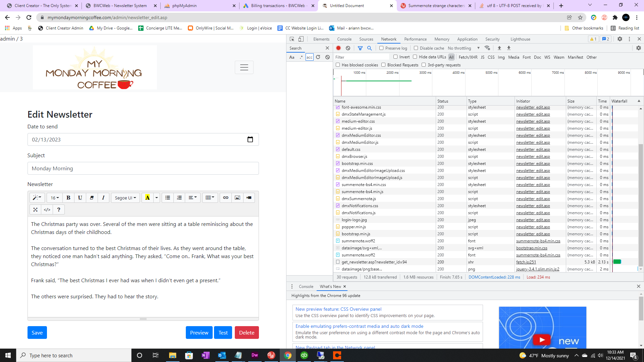Viewport: 644px width, 362px height.
Task: Toggle bold formatting in the editor
Action: 68,198
